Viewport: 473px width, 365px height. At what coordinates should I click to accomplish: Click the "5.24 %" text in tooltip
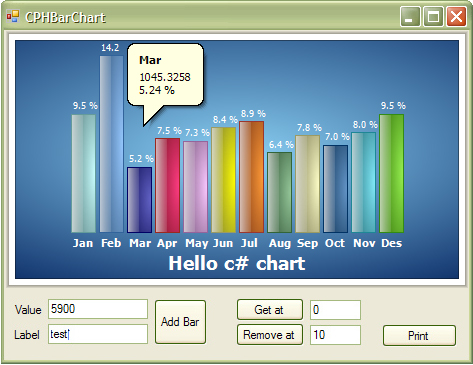click(157, 90)
